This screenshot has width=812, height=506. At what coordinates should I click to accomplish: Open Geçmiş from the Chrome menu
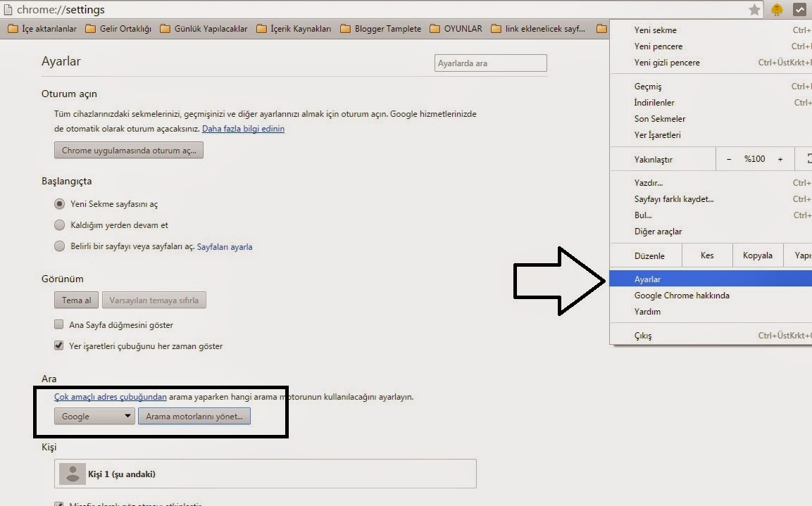(711, 87)
